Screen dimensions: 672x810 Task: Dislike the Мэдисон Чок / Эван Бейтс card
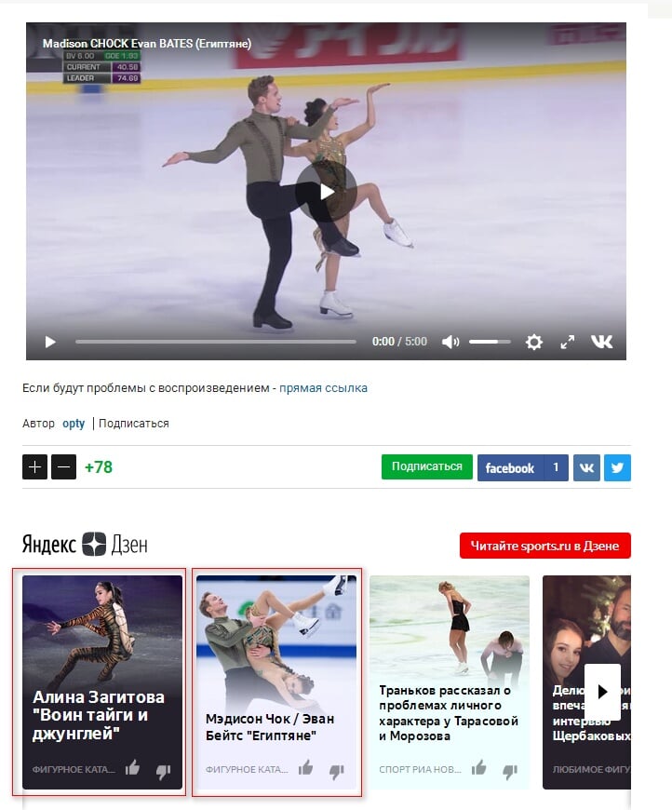(337, 771)
